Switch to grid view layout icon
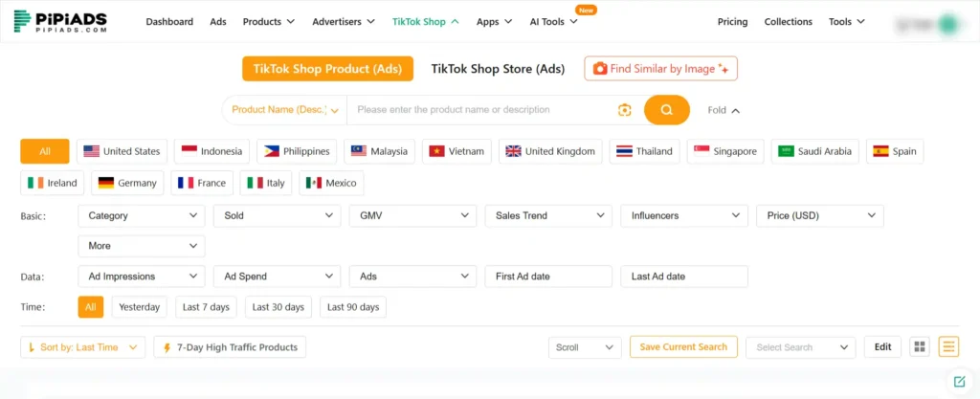The image size is (980, 399). tap(919, 347)
